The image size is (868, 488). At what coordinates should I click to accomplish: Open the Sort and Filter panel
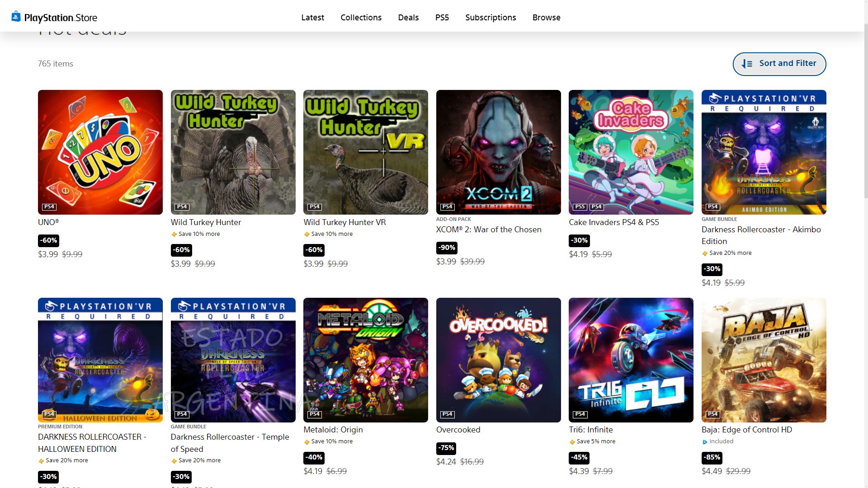pos(779,64)
